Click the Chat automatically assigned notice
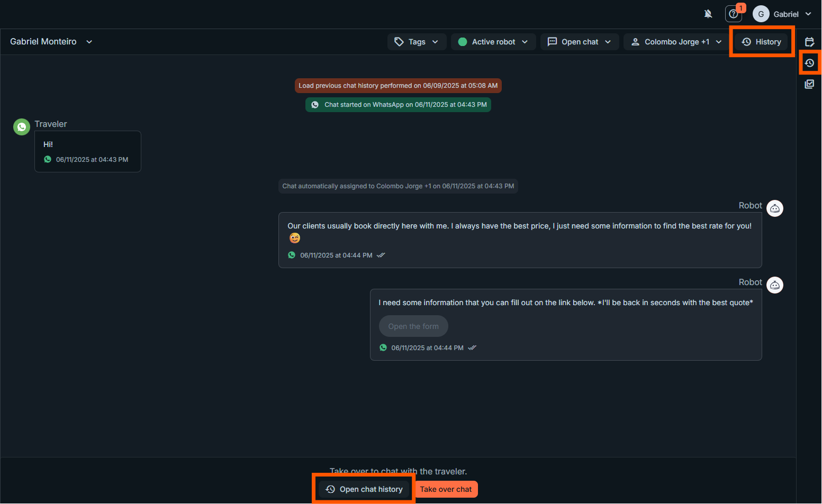Screen dimensions: 822x504 [398, 186]
